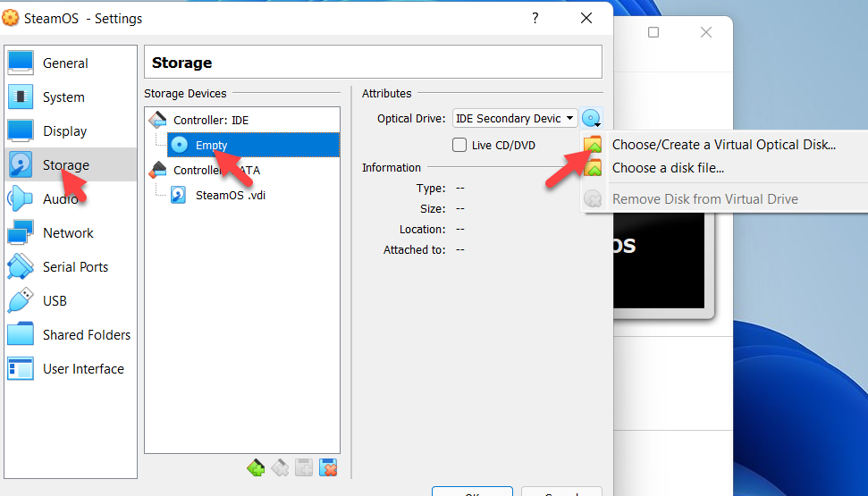
Task: Click the OK button
Action: pos(472,492)
